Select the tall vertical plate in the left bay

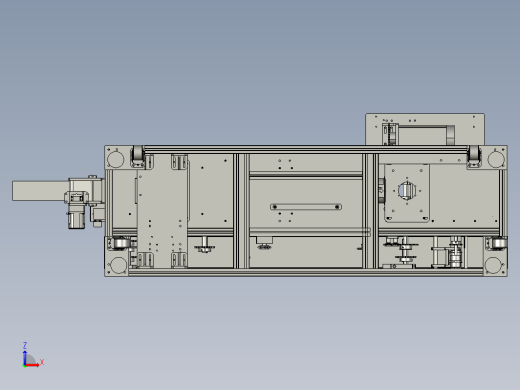point(162,211)
